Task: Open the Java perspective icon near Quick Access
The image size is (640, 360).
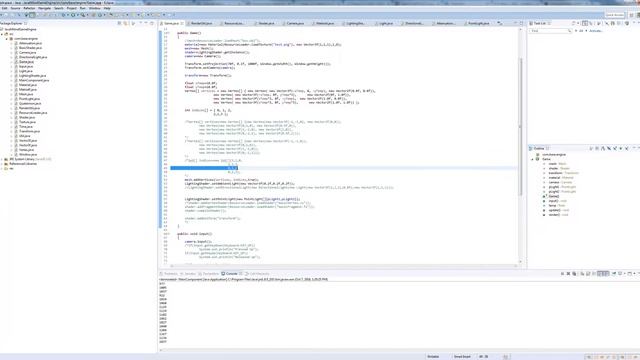Action: 638,15
